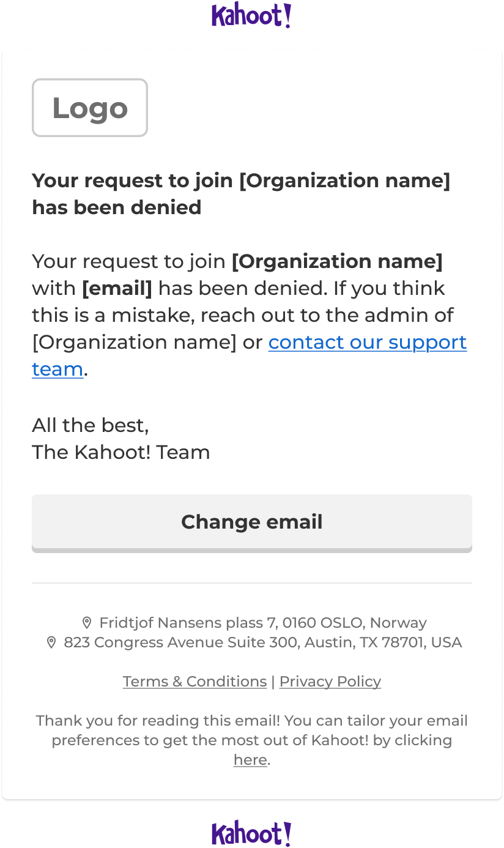
Task: Click the bold [email] placeholder in the body
Action: pyautogui.click(x=117, y=288)
